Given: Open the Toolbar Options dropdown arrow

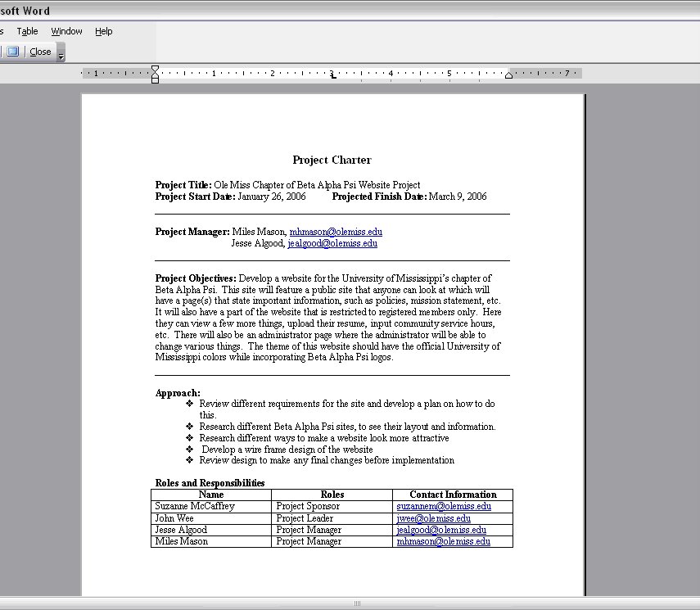Looking at the screenshot, I should 61,55.
